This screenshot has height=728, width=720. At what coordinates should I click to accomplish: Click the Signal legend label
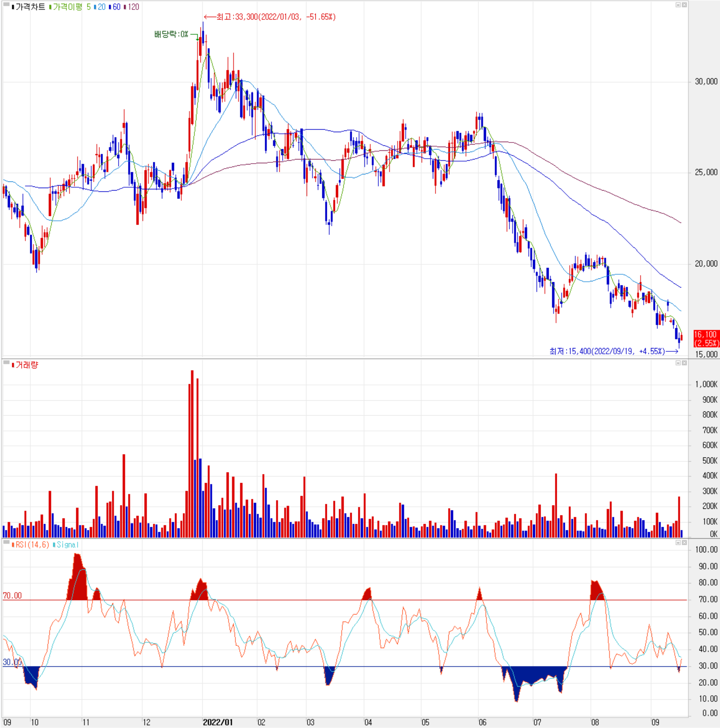[x=66, y=544]
